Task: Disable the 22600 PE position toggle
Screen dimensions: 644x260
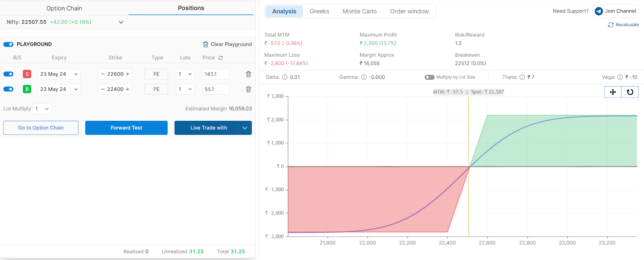Action: (x=8, y=74)
